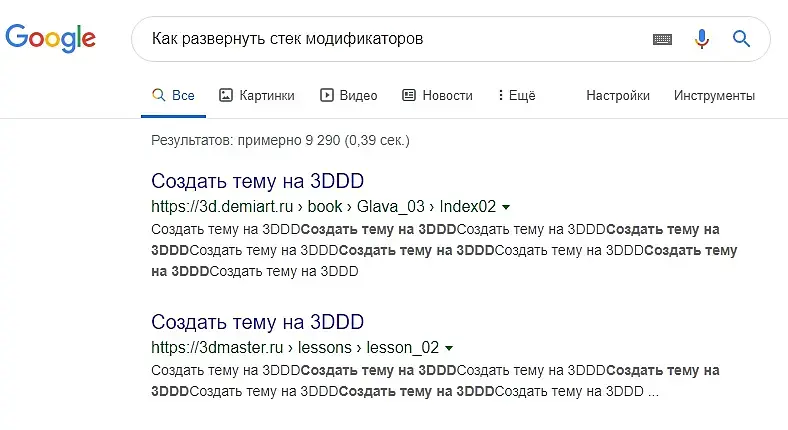This screenshot has height=430, width=788.
Task: Click the magnifier icon beside Все
Action: pyautogui.click(x=158, y=95)
